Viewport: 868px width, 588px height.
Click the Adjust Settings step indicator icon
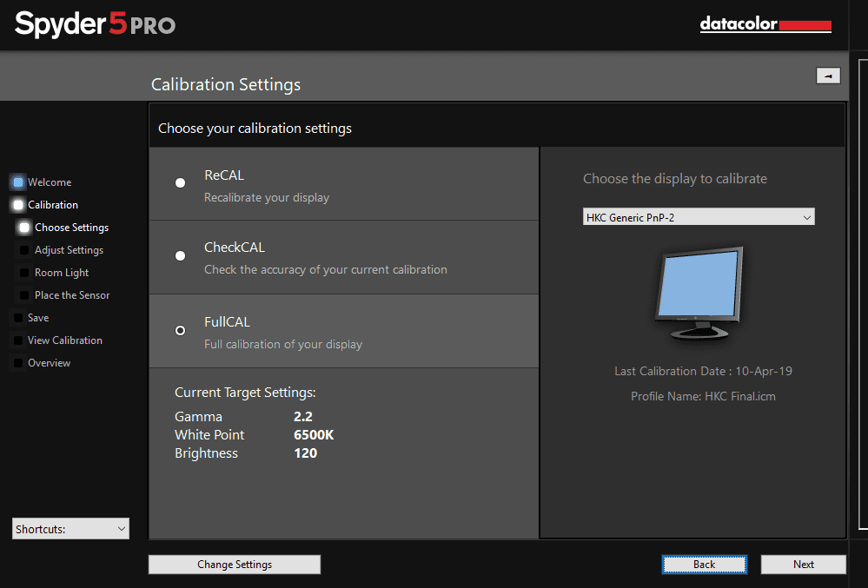[24, 250]
